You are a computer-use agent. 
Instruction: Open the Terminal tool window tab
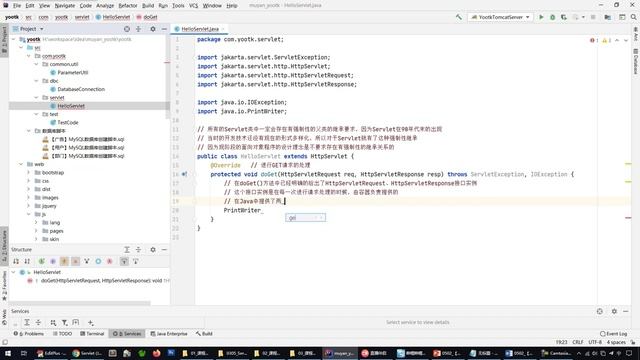tap(92, 333)
